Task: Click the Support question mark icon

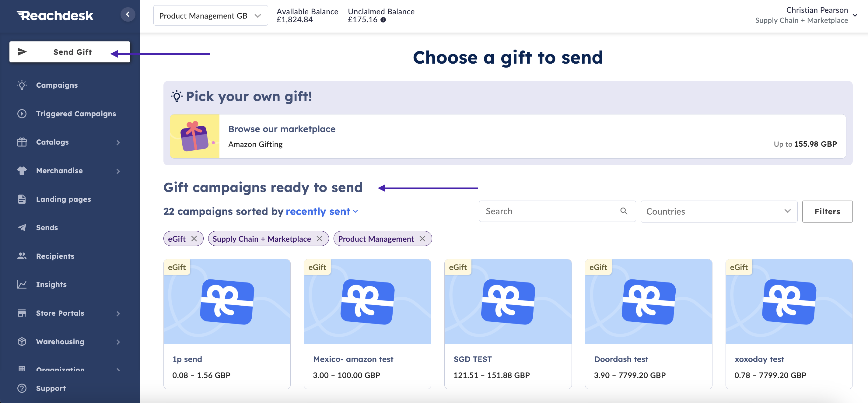Action: (x=22, y=388)
